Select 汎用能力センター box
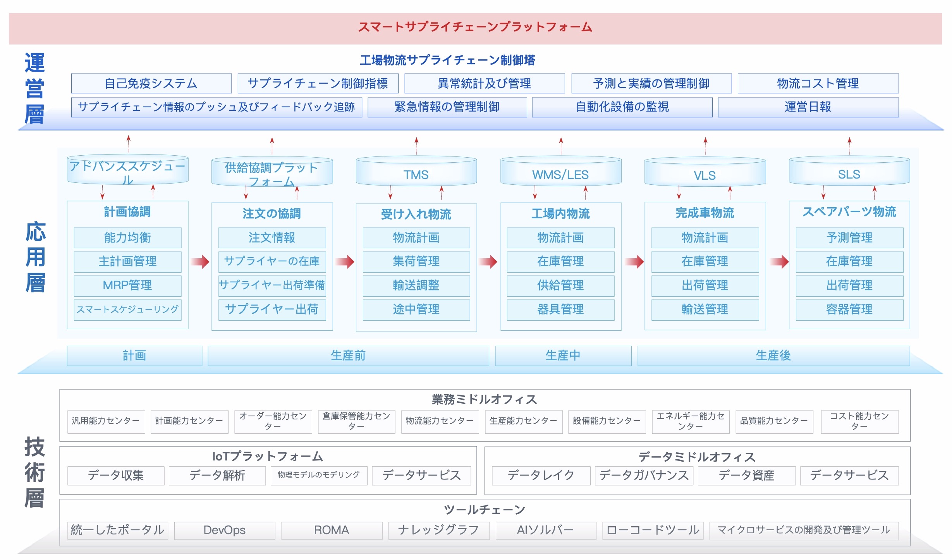 click(106, 421)
